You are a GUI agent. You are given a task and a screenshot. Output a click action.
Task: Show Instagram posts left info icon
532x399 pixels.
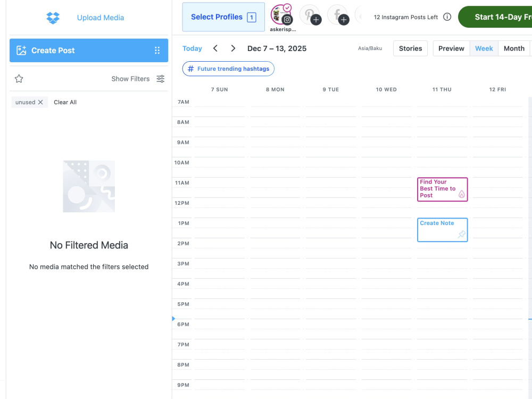pyautogui.click(x=447, y=16)
